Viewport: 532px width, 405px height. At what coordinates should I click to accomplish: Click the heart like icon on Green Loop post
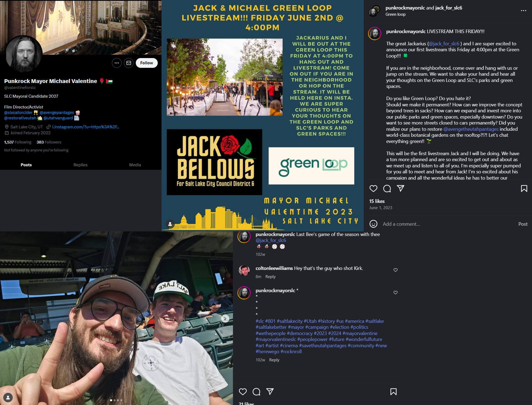pyautogui.click(x=373, y=189)
